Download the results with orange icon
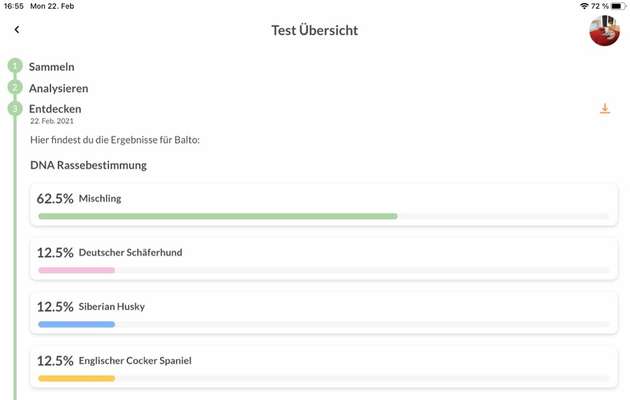Viewport: 630px width, 400px height. (604, 109)
